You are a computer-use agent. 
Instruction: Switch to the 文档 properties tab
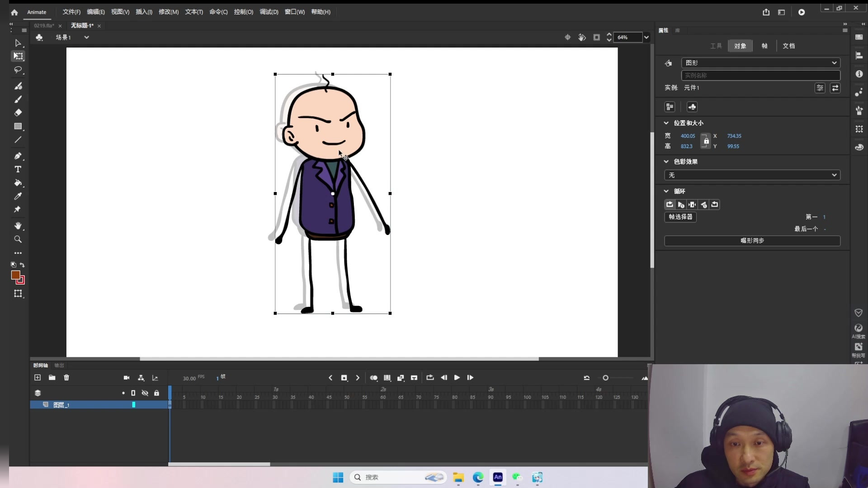pyautogui.click(x=789, y=46)
